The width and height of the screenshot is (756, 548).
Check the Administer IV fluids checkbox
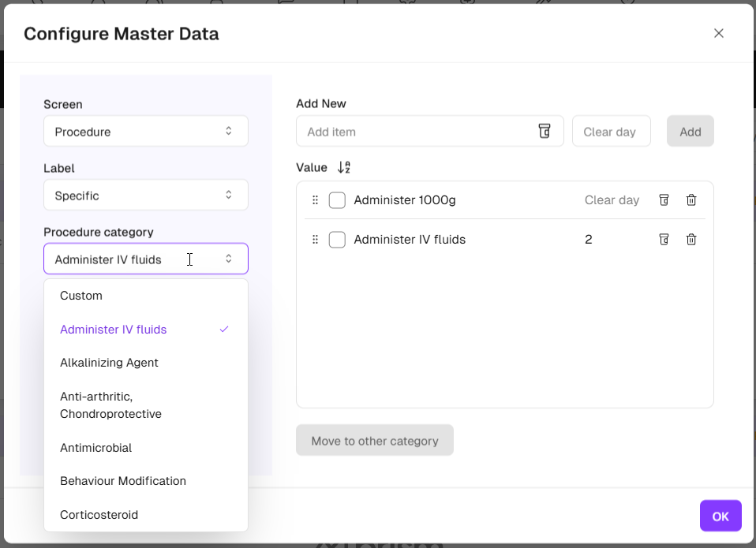pos(337,240)
